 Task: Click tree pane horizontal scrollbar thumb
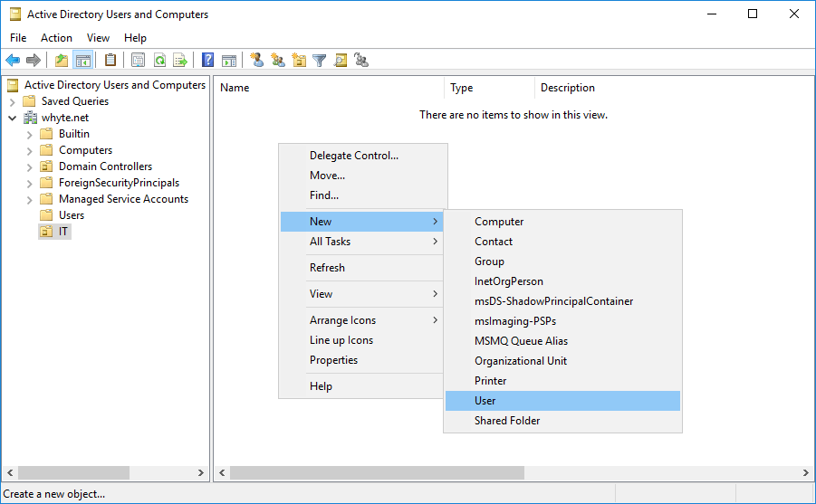click(74, 473)
